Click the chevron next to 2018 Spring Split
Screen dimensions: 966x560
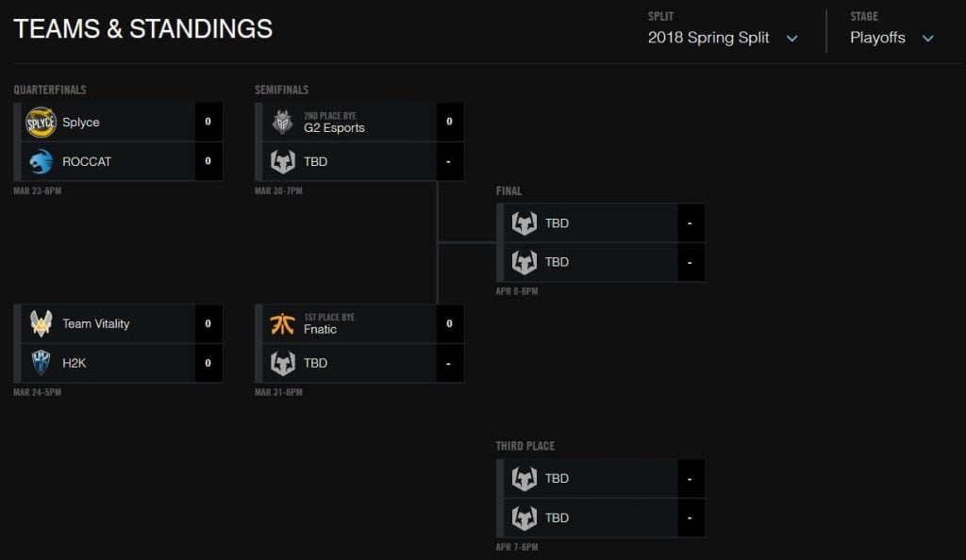(x=792, y=39)
